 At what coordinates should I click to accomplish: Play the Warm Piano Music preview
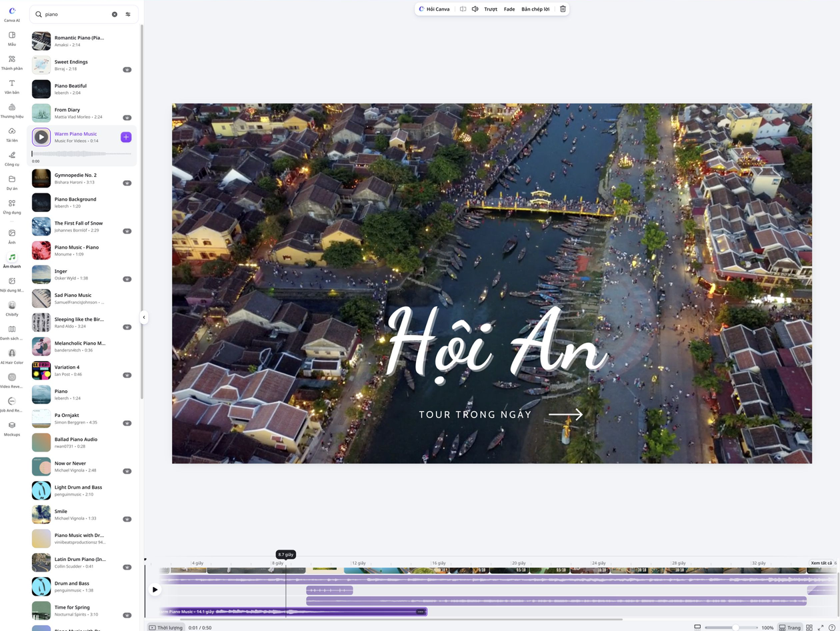41,137
